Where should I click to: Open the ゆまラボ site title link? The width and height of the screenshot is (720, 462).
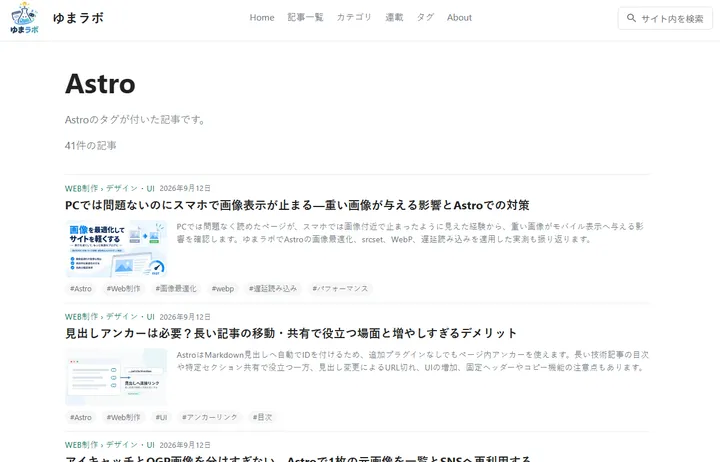pos(78,18)
